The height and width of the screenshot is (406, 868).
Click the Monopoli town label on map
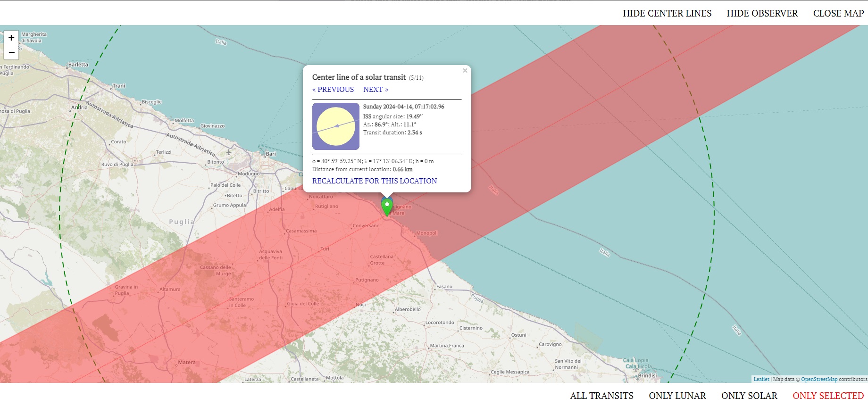tap(427, 233)
